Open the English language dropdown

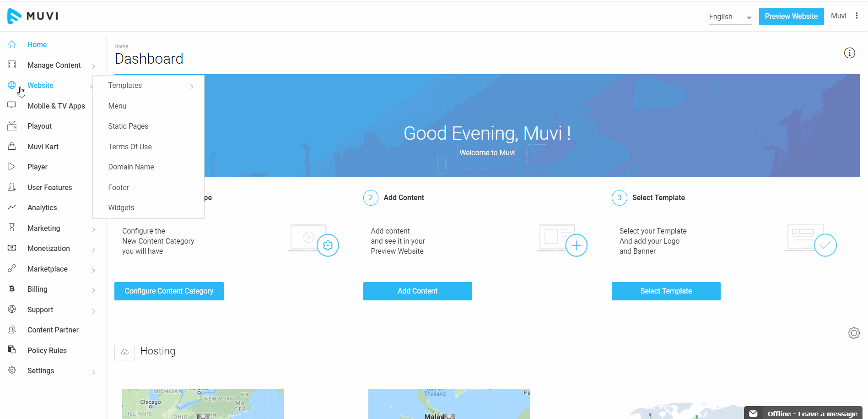click(730, 17)
